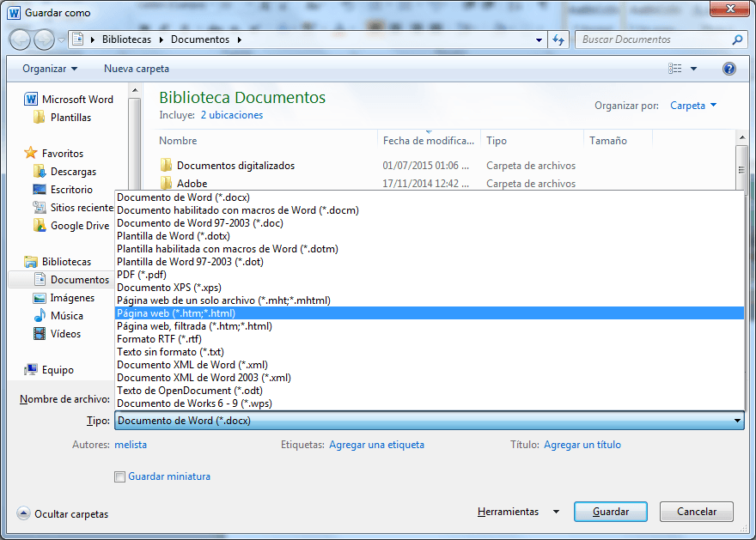Viewport: 756px width, 540px height.
Task: Click the Guardar button
Action: coord(611,512)
